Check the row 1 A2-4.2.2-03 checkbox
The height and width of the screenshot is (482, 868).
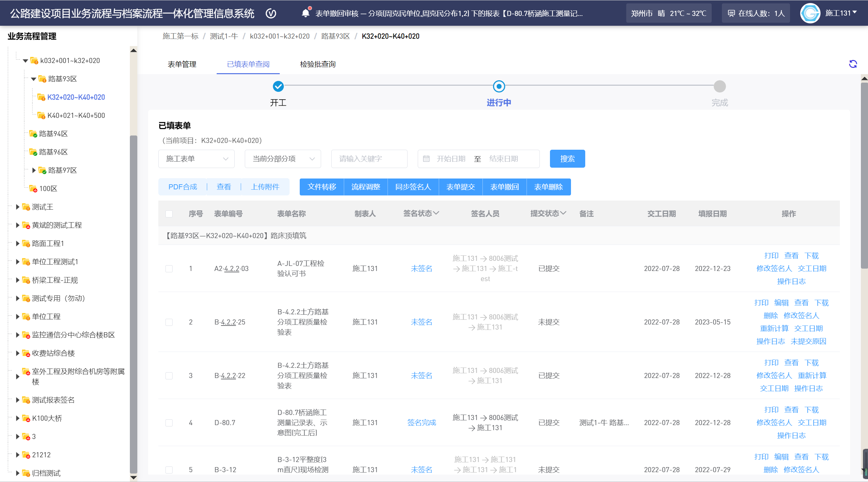point(169,269)
